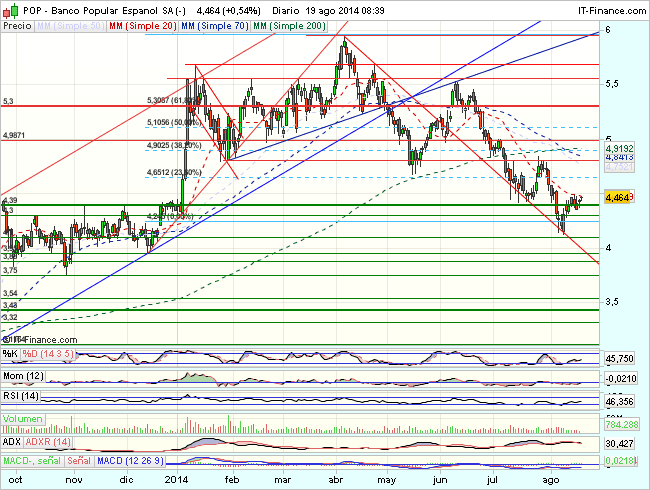The width and height of the screenshot is (650, 490).
Task: Click the 4,8413 MM70 value tag
Action: (x=619, y=158)
